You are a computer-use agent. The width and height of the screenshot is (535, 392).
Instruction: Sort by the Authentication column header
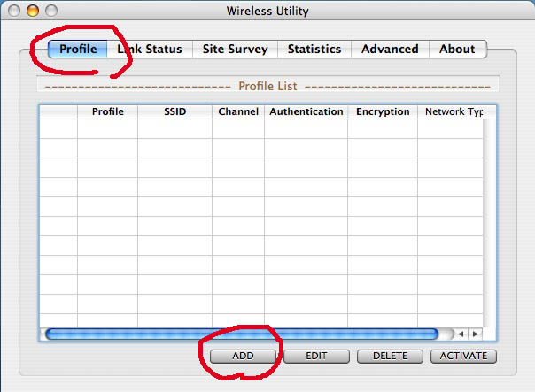pyautogui.click(x=306, y=112)
